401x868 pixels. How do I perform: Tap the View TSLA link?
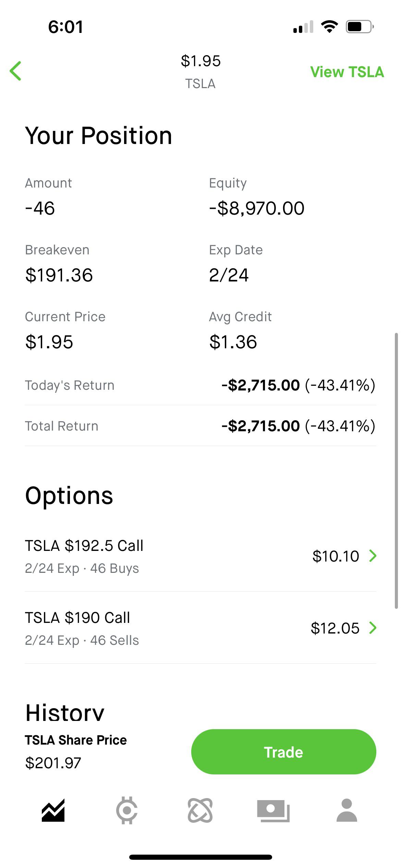coord(347,72)
